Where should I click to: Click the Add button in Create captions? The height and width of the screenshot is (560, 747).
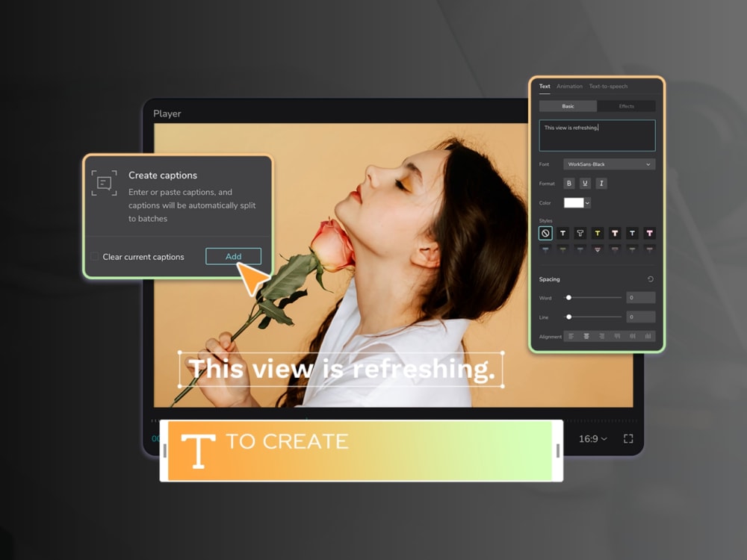pyautogui.click(x=233, y=256)
